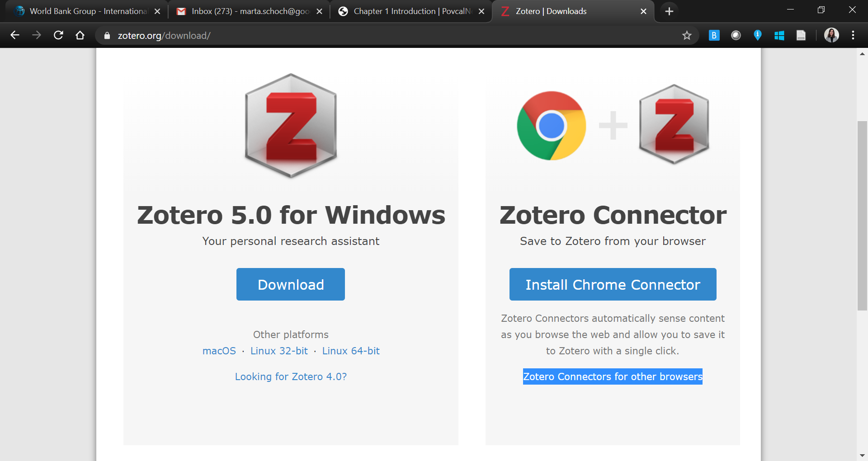Click 'Your personal research assistant' text
The height and width of the screenshot is (461, 868).
(x=291, y=241)
